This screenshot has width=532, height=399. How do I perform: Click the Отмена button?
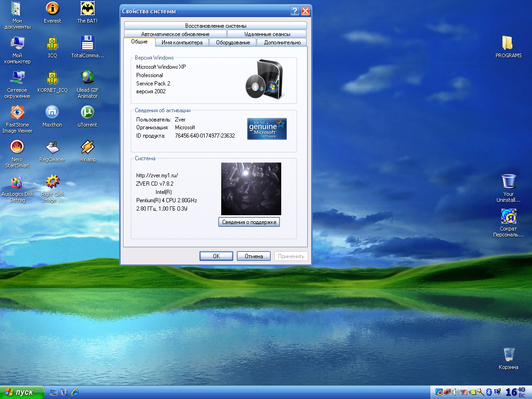[x=254, y=256]
